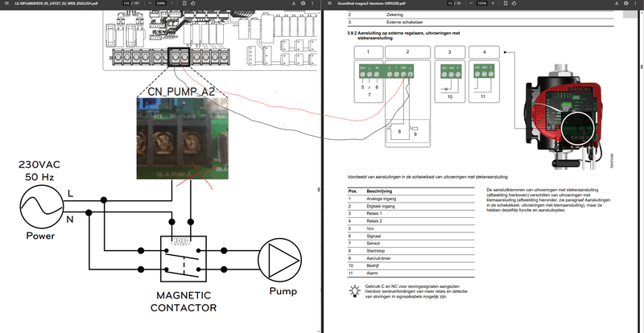Viewport: 644px width, 333px height.
Task: Open more actions in Grundfos PDF viewer
Action: (635, 3)
